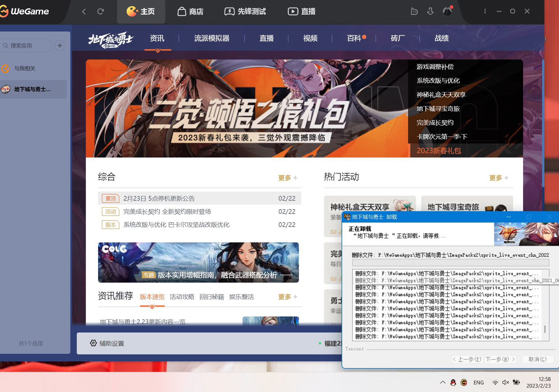Select 卡牌次元第一季·下 banner item

(x=442, y=137)
